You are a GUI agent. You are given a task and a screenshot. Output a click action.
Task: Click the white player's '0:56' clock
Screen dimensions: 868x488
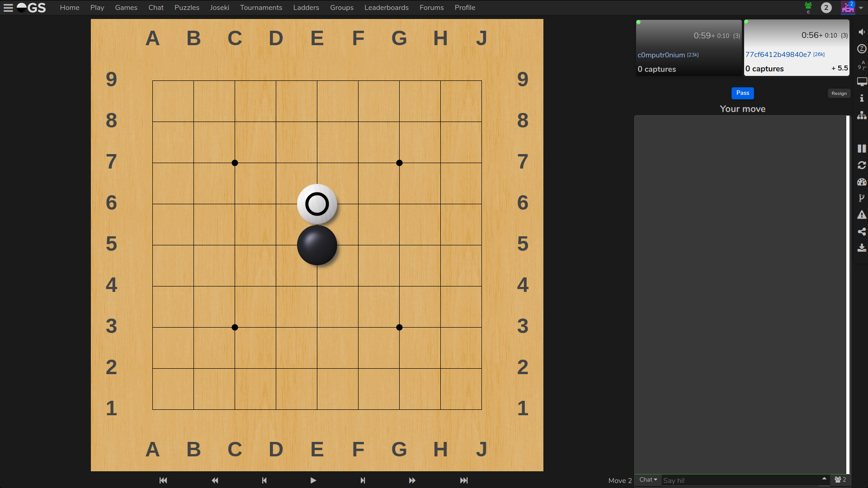(x=810, y=35)
